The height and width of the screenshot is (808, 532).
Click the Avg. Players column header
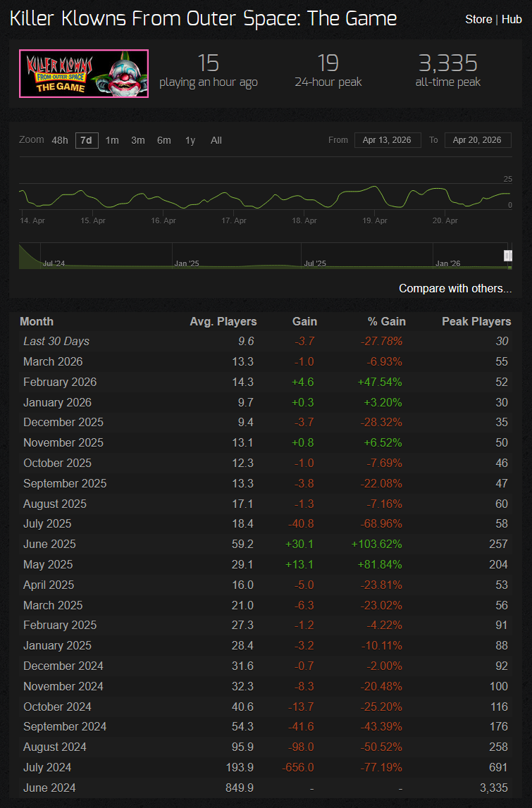tap(223, 321)
